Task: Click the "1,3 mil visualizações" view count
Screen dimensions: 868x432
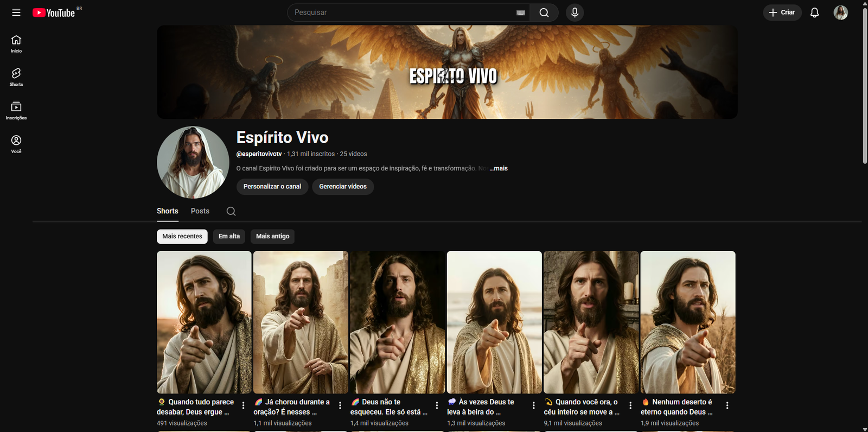Action: [476, 423]
